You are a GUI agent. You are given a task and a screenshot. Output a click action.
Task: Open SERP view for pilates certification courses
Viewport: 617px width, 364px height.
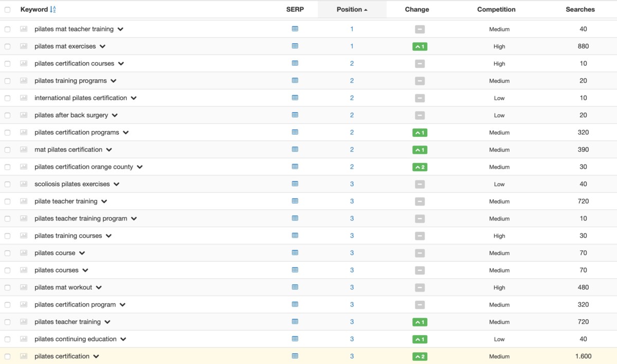295,63
